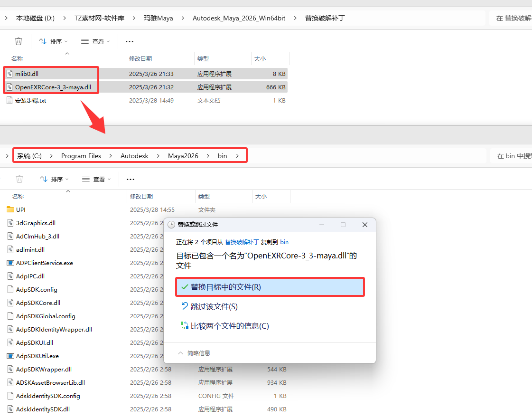Viewport: 532px width, 418px height.
Task: Select the 安装步骤.txt file icon
Action: (9, 101)
